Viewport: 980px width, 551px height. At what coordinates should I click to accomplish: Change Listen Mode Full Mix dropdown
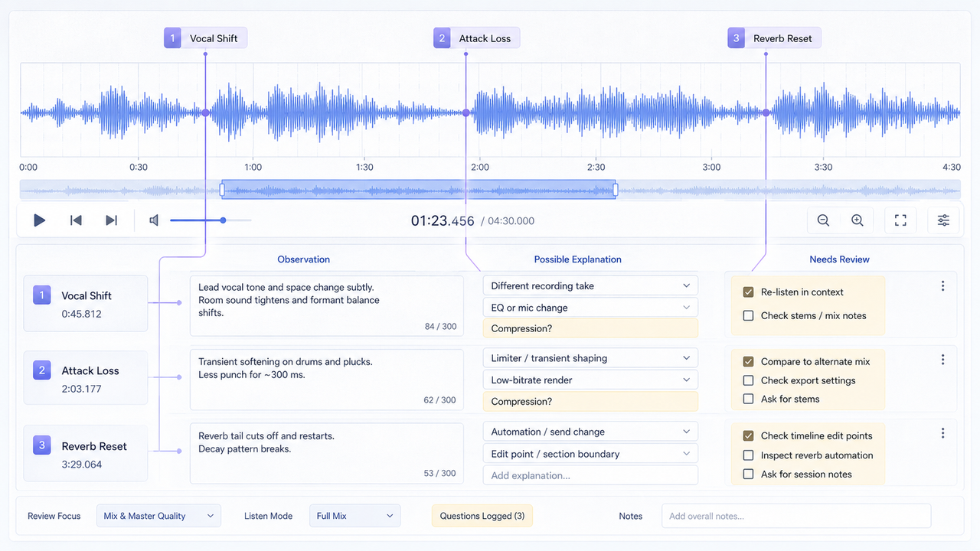point(355,516)
